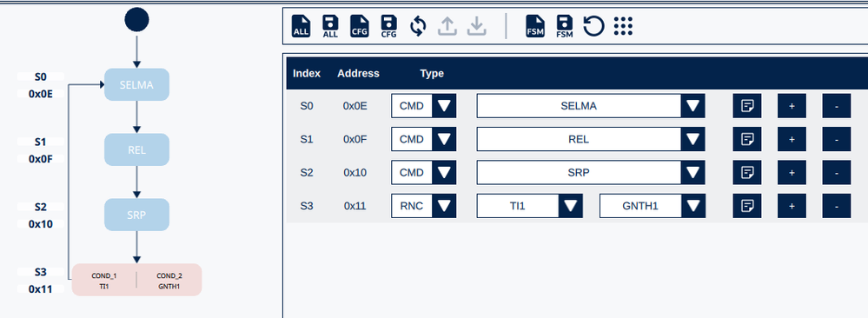Click the 0x11 label beside diagram
The width and height of the screenshot is (868, 318).
click(41, 289)
